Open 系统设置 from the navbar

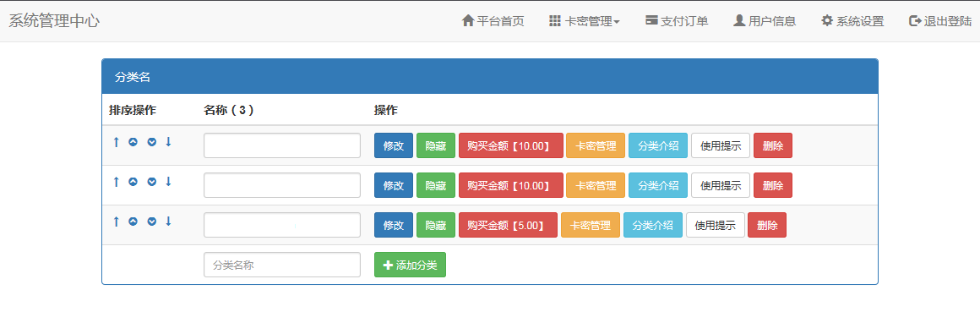[852, 21]
